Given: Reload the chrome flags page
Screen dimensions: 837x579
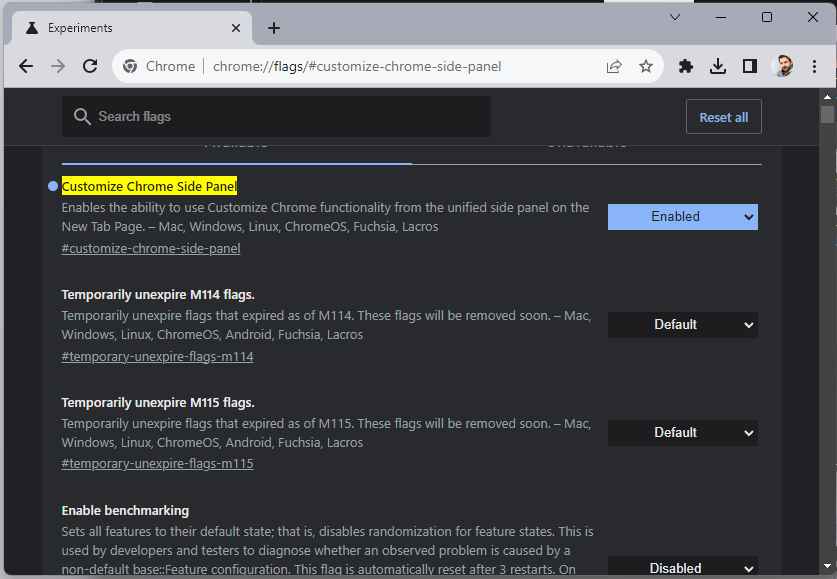Looking at the screenshot, I should [x=90, y=66].
